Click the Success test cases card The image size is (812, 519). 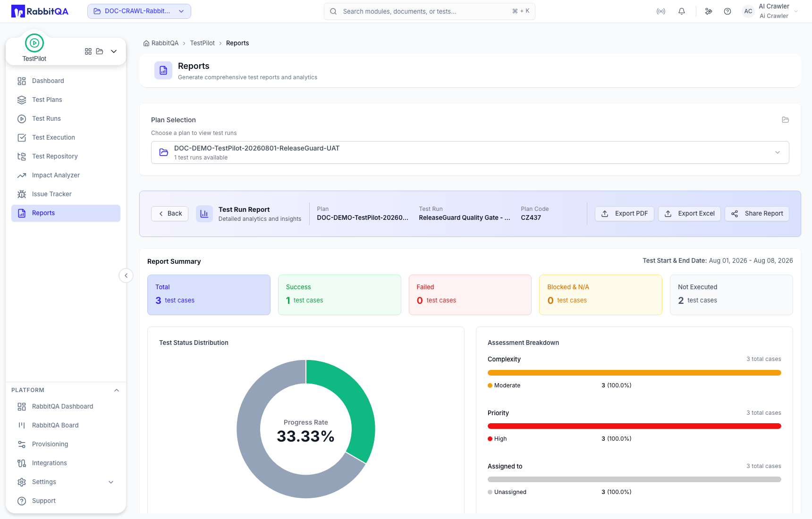point(339,295)
